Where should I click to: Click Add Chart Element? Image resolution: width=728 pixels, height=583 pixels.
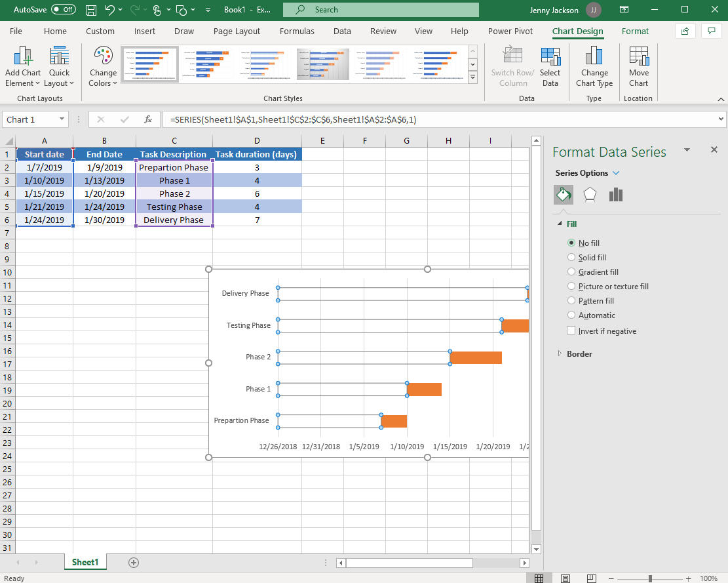[23, 66]
